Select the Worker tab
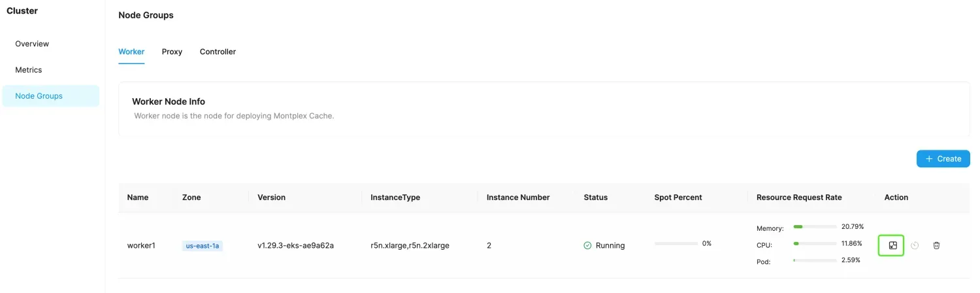This screenshot has width=980, height=293. (131, 52)
